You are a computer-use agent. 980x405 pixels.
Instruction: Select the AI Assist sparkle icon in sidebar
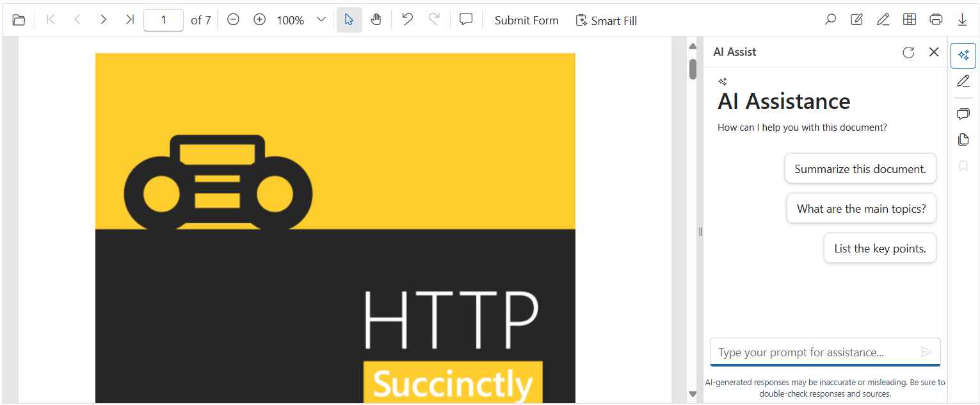pyautogui.click(x=963, y=55)
